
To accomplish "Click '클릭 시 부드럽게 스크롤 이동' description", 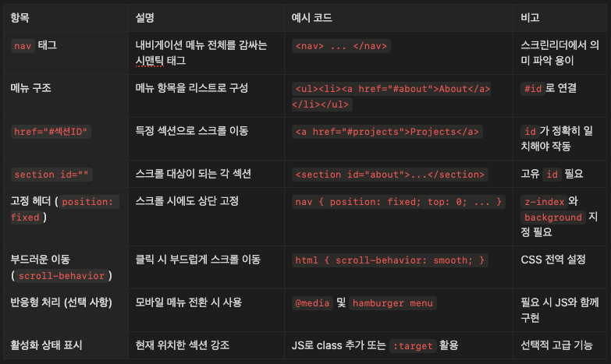I will coord(198,260).
